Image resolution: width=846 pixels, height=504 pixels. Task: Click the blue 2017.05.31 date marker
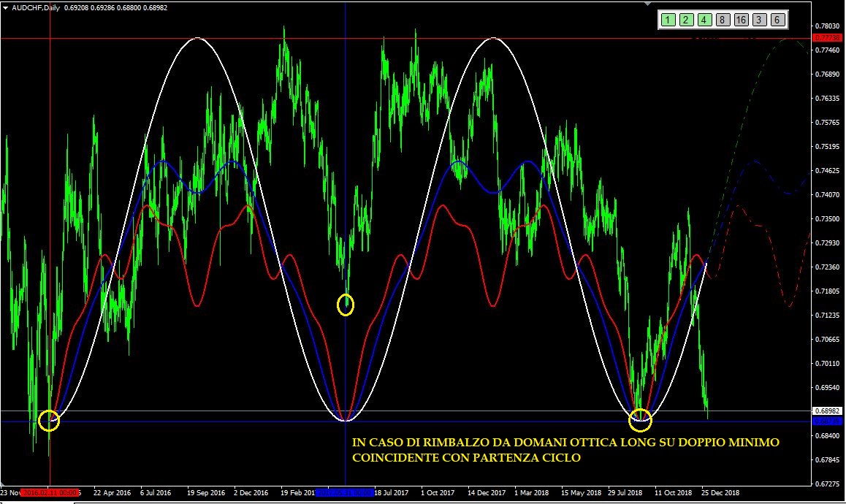(345, 493)
